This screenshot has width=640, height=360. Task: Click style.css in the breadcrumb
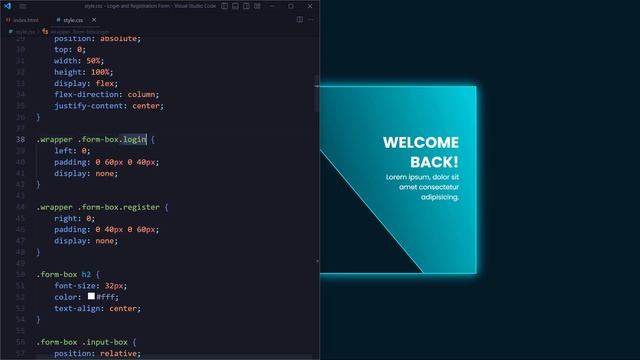click(x=24, y=31)
